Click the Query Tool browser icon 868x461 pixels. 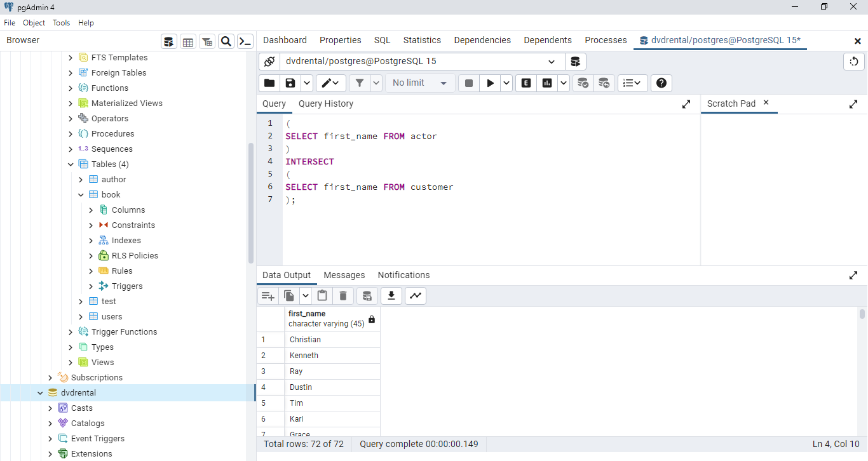pyautogui.click(x=168, y=42)
